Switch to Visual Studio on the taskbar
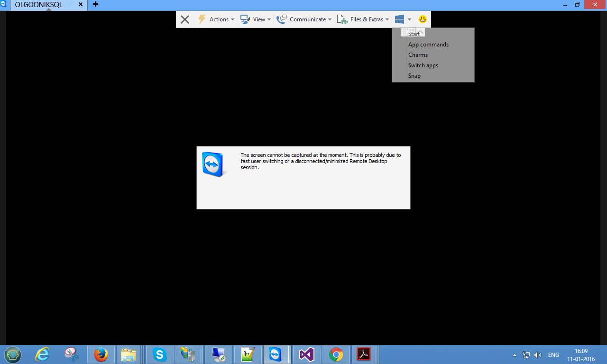 307,355
